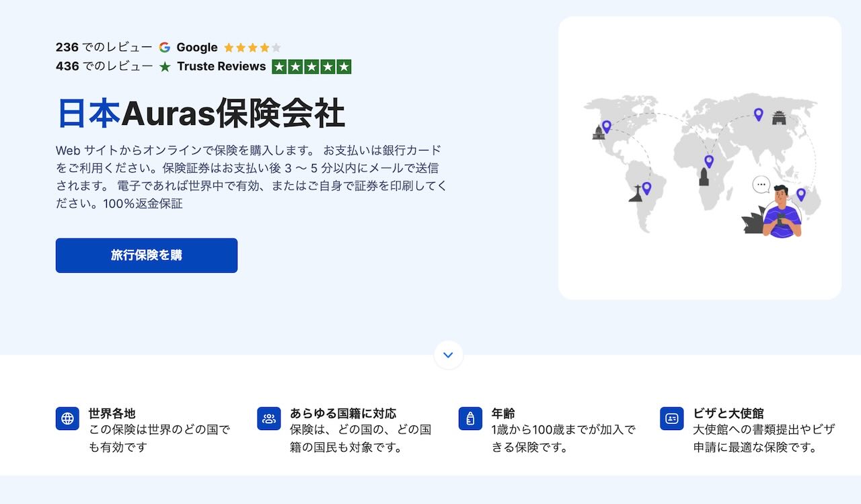The height and width of the screenshot is (504, 861).
Task: Click the 1歳から100歳までが加入できる text
Action: pos(564,438)
